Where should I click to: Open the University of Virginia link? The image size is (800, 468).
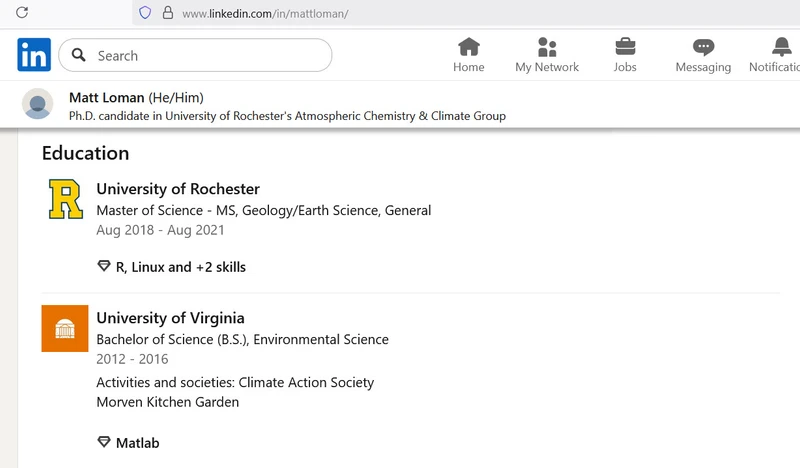pos(170,318)
